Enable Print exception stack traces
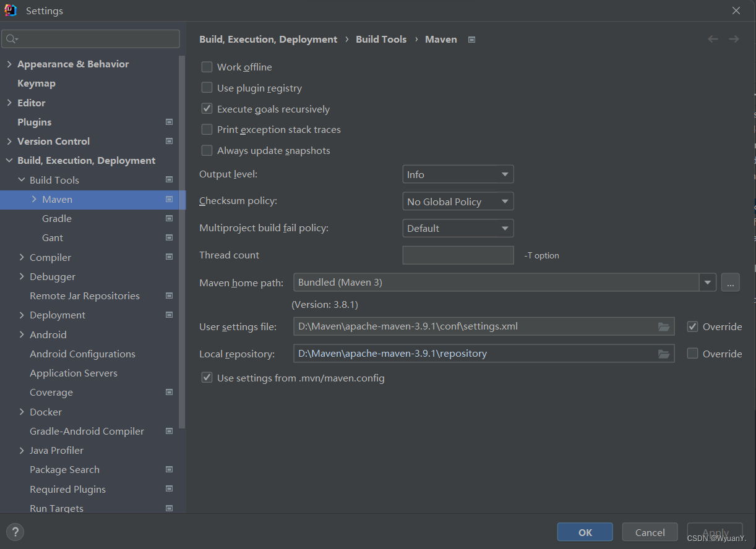 (x=207, y=129)
